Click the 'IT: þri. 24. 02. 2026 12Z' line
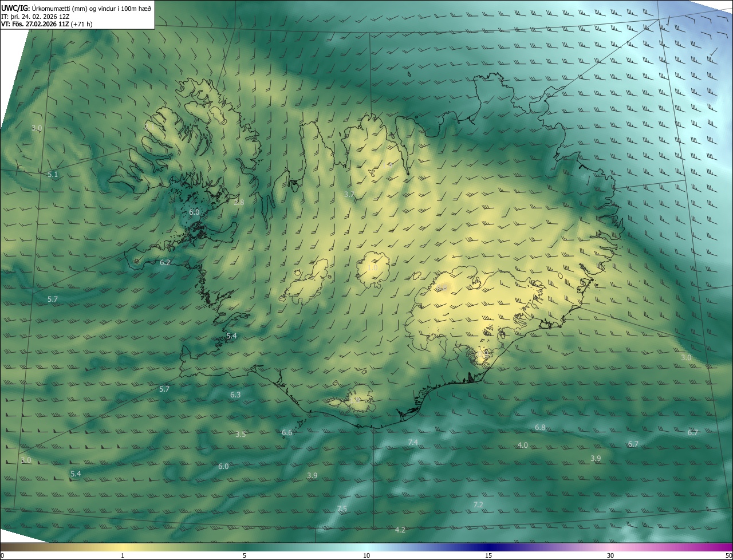Image resolution: width=733 pixels, height=560 pixels. [x=36, y=17]
